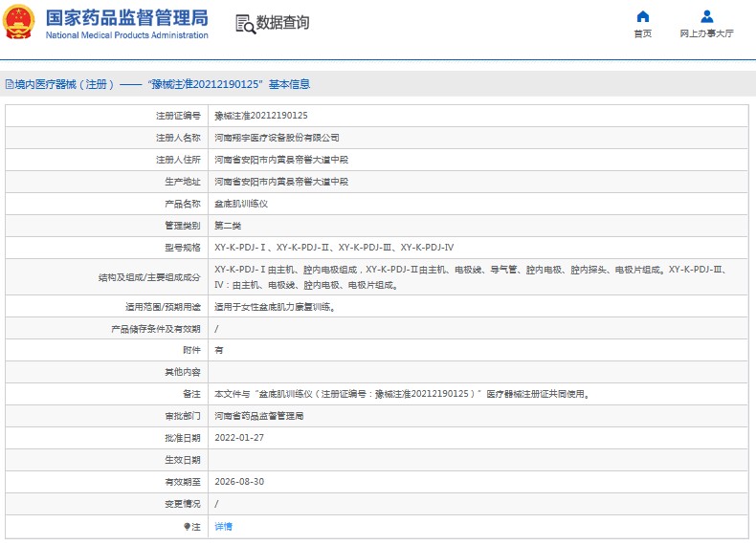756x545 pixels.
Task: Click the 注册证编号 label
Action: coord(178,116)
